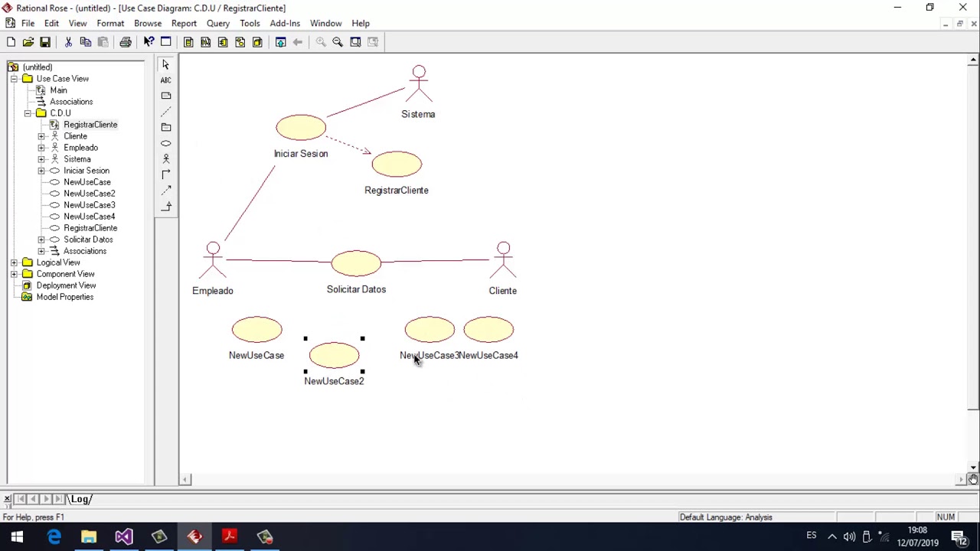980x551 pixels.
Task: Browse Component Diagram toolbar icon
Action: tap(223, 42)
